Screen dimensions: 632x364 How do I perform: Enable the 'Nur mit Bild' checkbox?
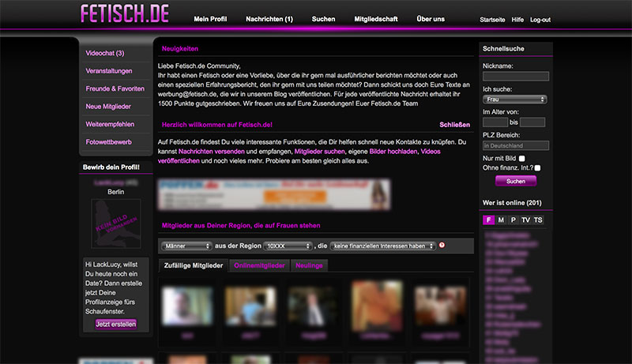click(x=521, y=159)
